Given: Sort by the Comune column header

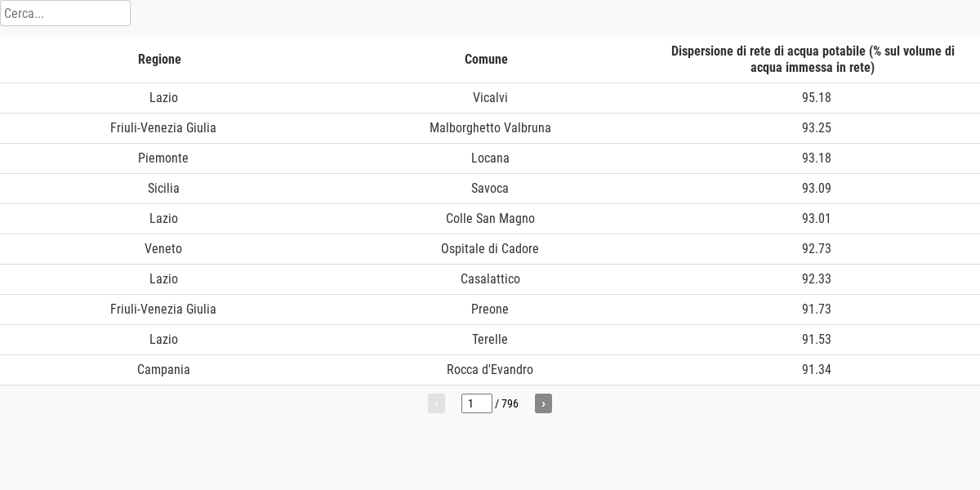Looking at the screenshot, I should click(x=486, y=59).
